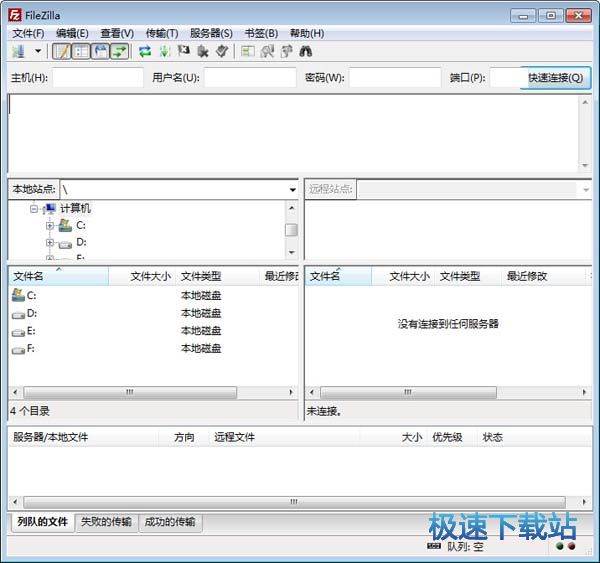Open the 服务器(S) menu

210,33
